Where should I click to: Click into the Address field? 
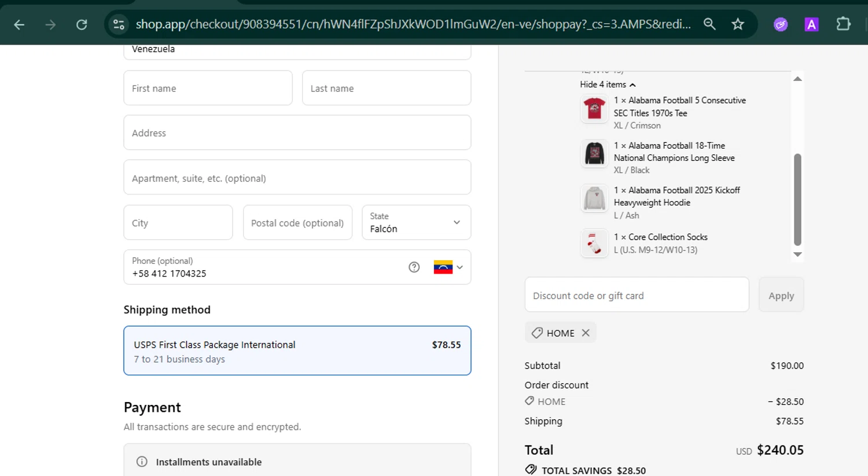click(297, 132)
